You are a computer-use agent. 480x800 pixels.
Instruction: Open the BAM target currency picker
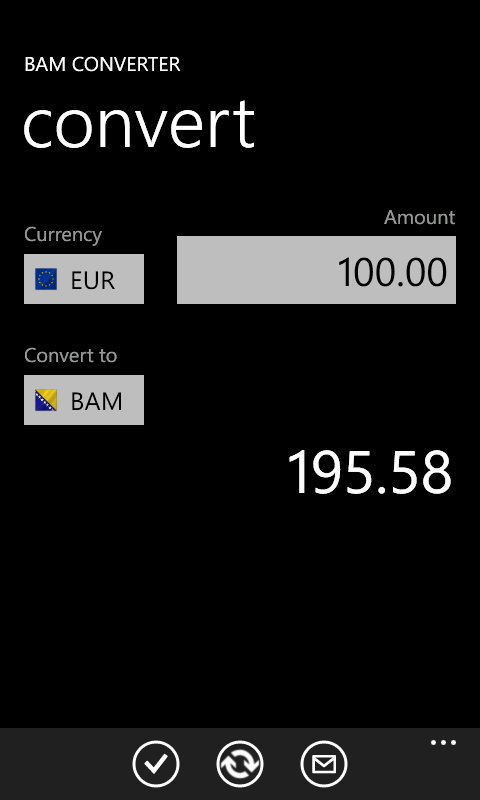tap(84, 400)
